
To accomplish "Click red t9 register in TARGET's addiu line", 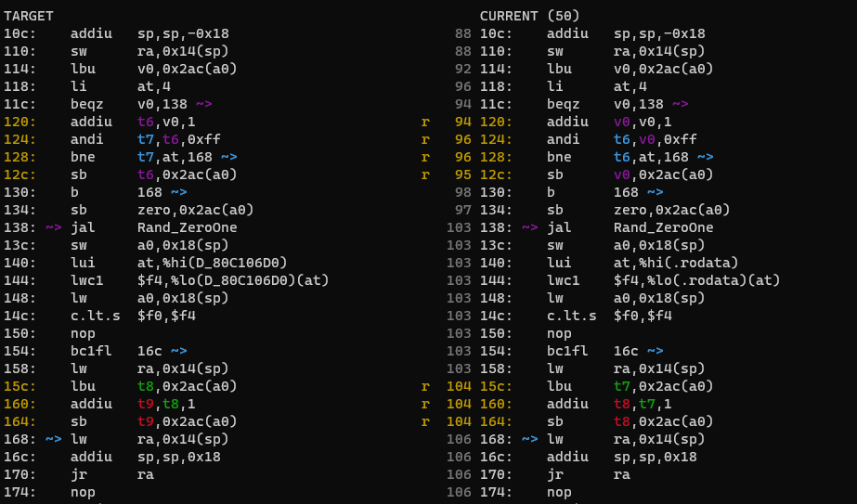I will click(x=145, y=404).
